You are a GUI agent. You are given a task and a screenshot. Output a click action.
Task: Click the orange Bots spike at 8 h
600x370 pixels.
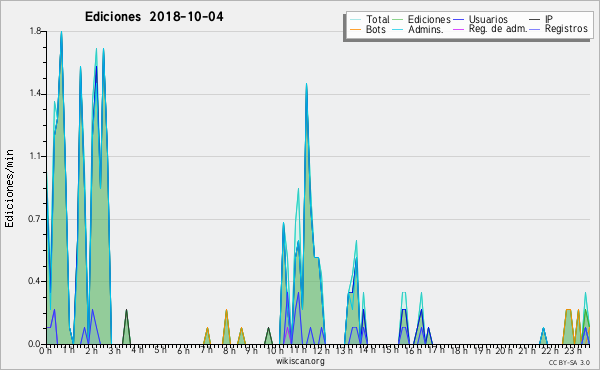pos(226,326)
